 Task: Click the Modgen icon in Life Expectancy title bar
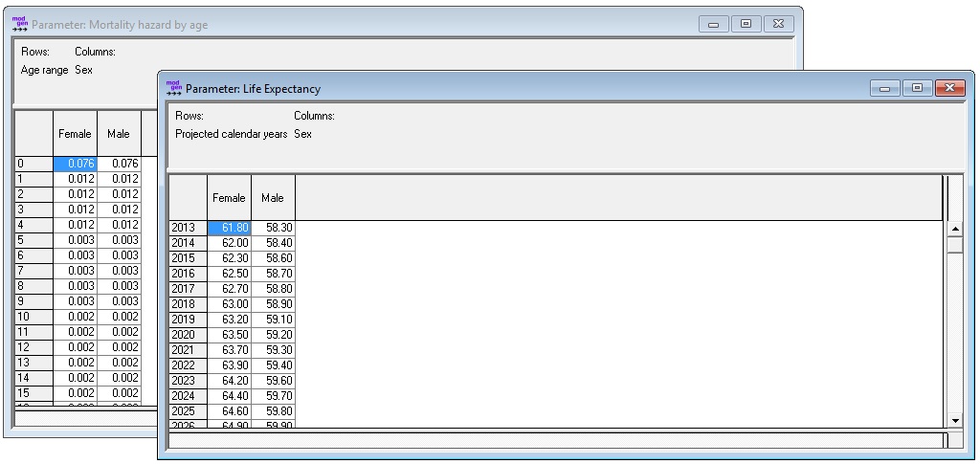tap(173, 88)
